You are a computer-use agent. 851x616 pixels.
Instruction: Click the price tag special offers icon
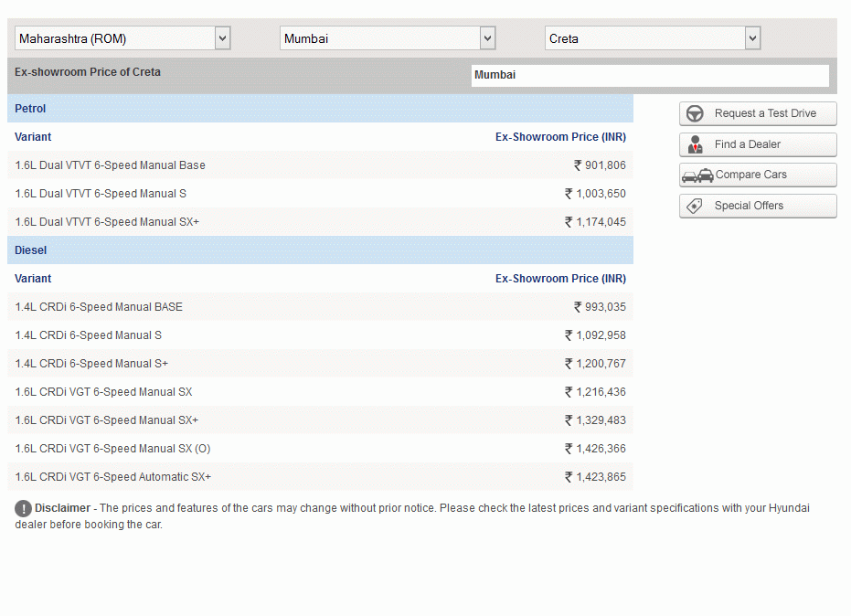tap(694, 206)
